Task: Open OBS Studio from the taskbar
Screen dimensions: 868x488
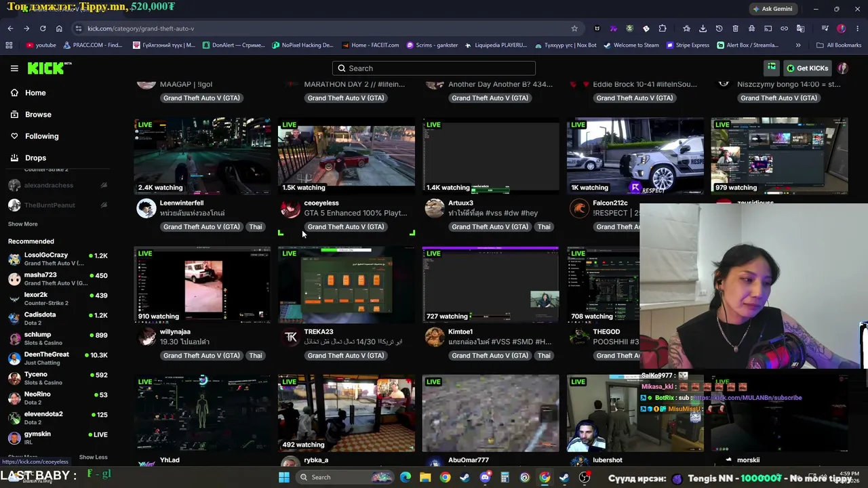Action: pyautogui.click(x=585, y=477)
